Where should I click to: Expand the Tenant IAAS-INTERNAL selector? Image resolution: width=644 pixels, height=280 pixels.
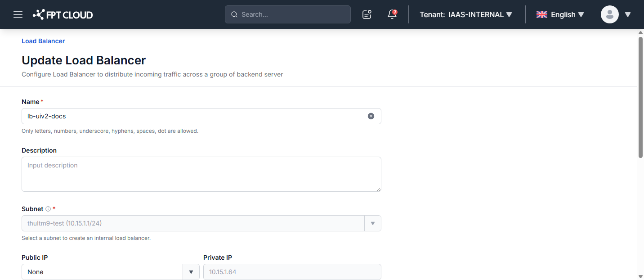[466, 14]
